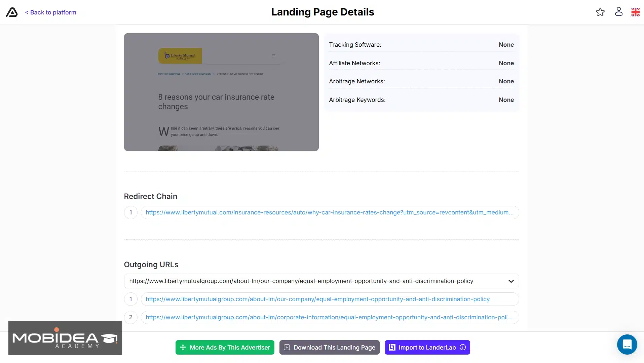Click the Landing Page Details title

click(323, 12)
